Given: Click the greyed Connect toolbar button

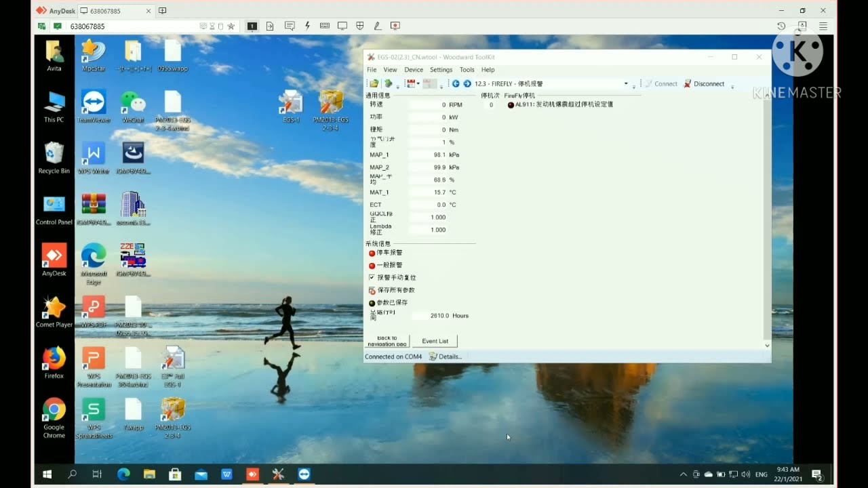Looking at the screenshot, I should (x=660, y=84).
